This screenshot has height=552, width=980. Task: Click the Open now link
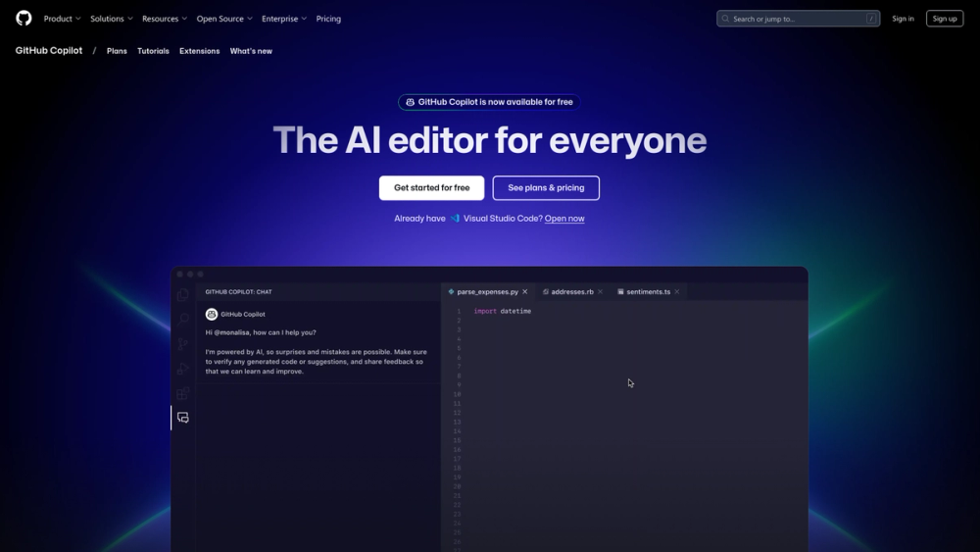coord(564,219)
